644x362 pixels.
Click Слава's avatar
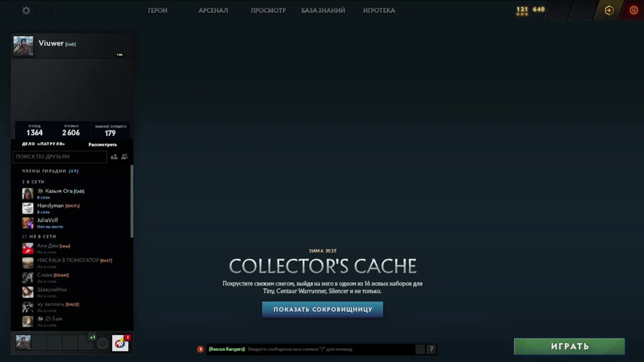28,278
